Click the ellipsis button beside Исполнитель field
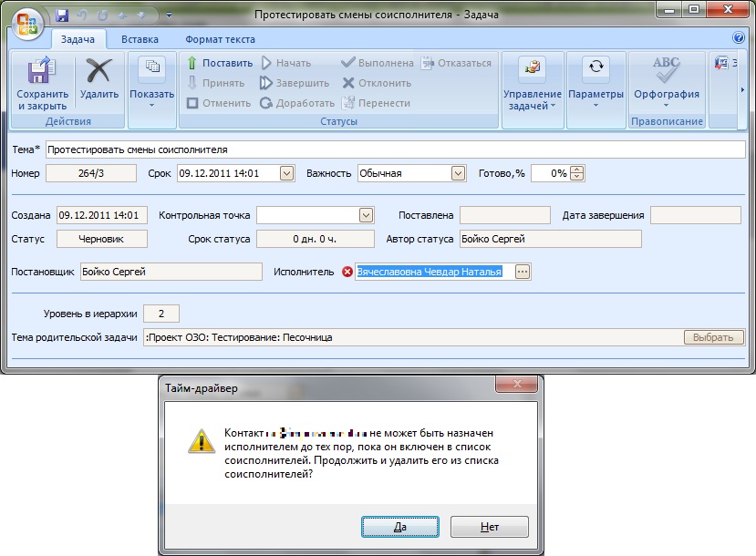Viewport: 756px width, 556px height. pyautogui.click(x=522, y=272)
